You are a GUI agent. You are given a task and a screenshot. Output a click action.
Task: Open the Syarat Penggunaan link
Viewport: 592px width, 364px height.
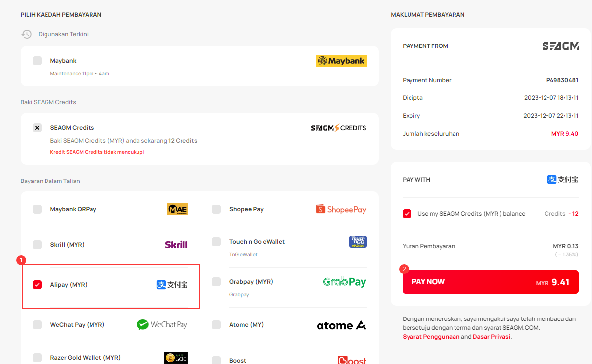[431, 337]
